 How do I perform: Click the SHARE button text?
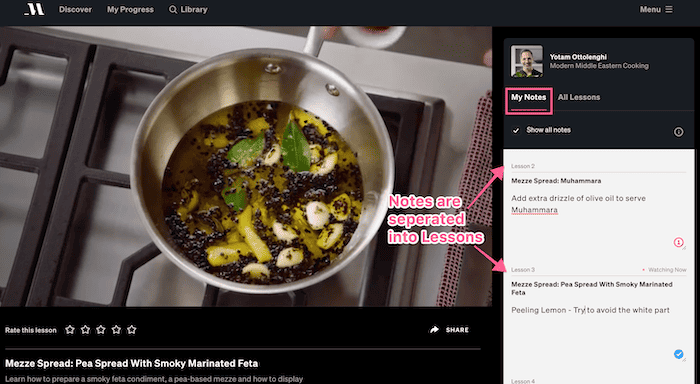pos(457,330)
